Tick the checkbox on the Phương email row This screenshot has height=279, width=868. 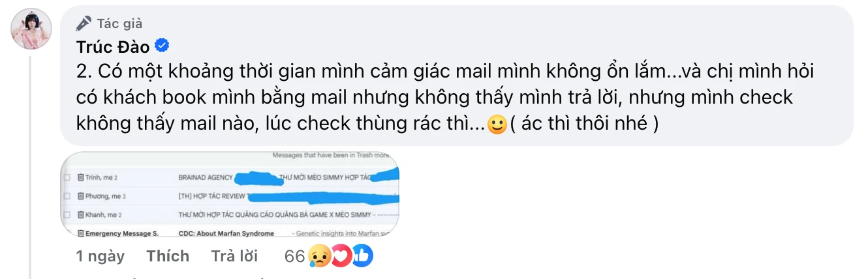coord(67,196)
